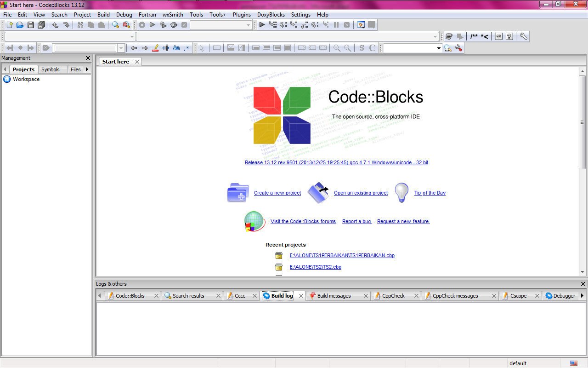Click the jump forward right arrow icon
This screenshot has height=368, width=588.
point(145,48)
